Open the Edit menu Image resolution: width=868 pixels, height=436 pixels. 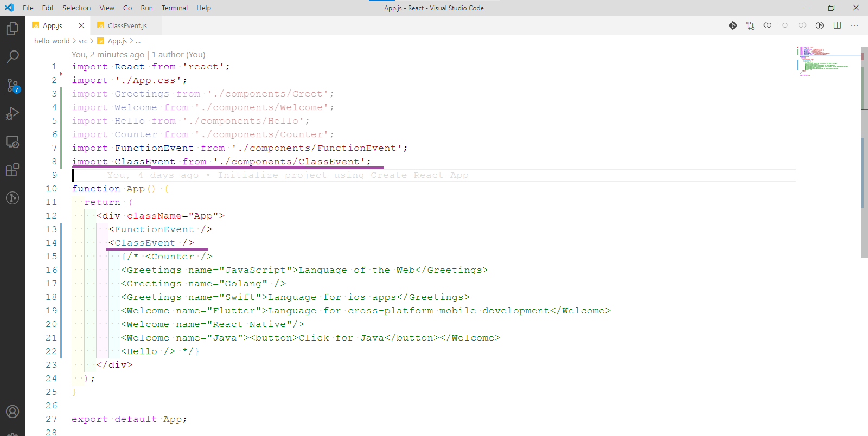[x=48, y=8]
